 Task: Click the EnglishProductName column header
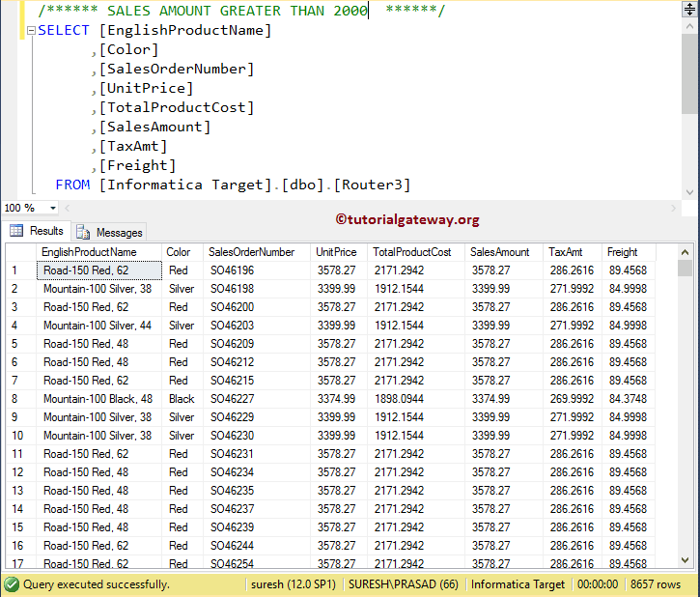click(89, 252)
